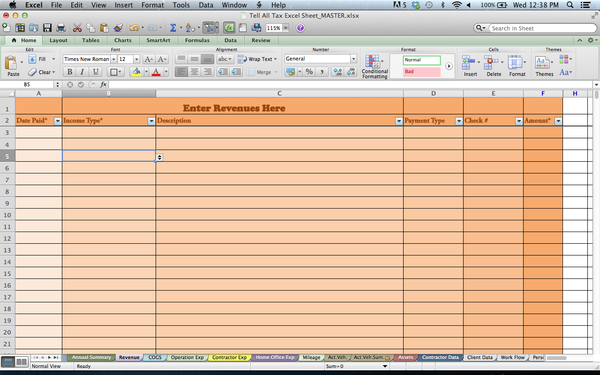Open Conditional Formatting in ribbon
Viewport: 600px width, 375px height.
point(375,66)
